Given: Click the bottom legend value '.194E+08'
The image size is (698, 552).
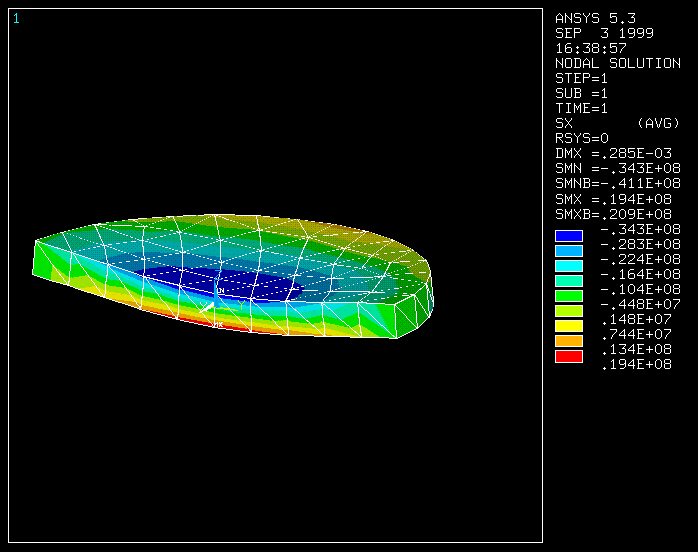Looking at the screenshot, I should pyautogui.click(x=636, y=365).
